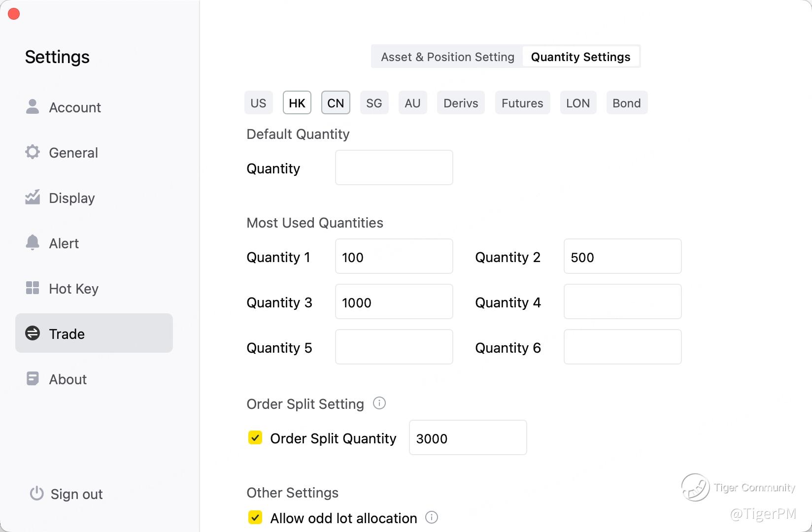Open the Trade section in sidebar
This screenshot has width=812, height=532.
94,333
